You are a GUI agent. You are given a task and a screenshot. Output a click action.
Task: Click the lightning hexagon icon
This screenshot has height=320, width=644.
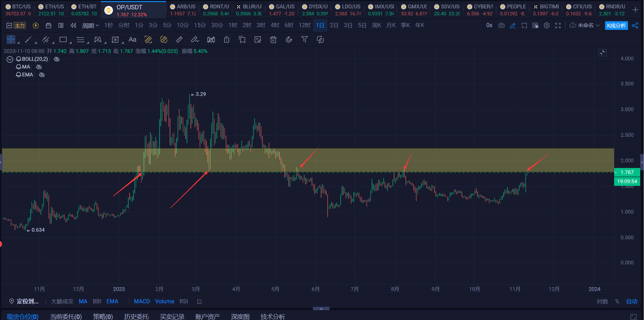pos(36,26)
